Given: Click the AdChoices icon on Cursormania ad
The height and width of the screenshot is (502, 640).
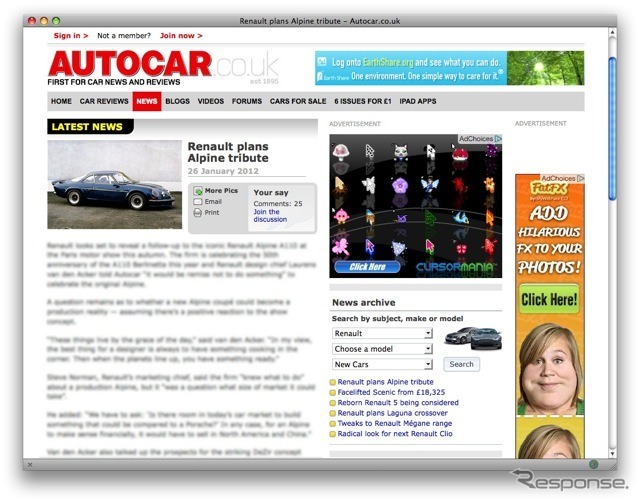Looking at the screenshot, I should click(x=498, y=139).
